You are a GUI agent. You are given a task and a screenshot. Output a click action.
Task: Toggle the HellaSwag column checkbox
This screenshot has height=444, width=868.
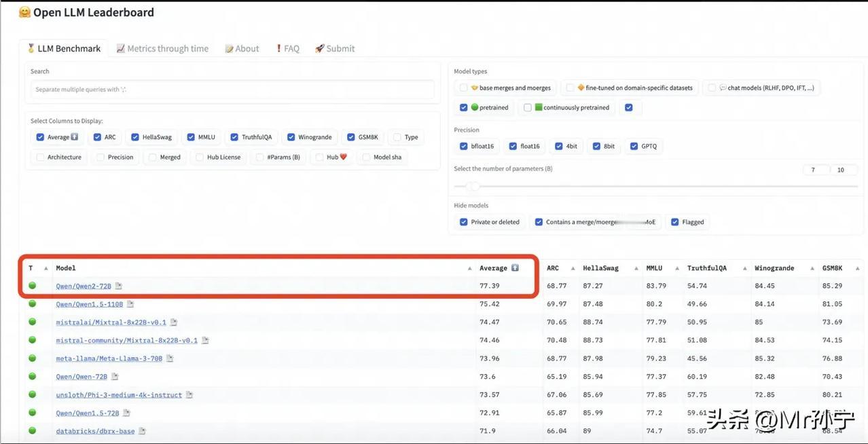[135, 137]
